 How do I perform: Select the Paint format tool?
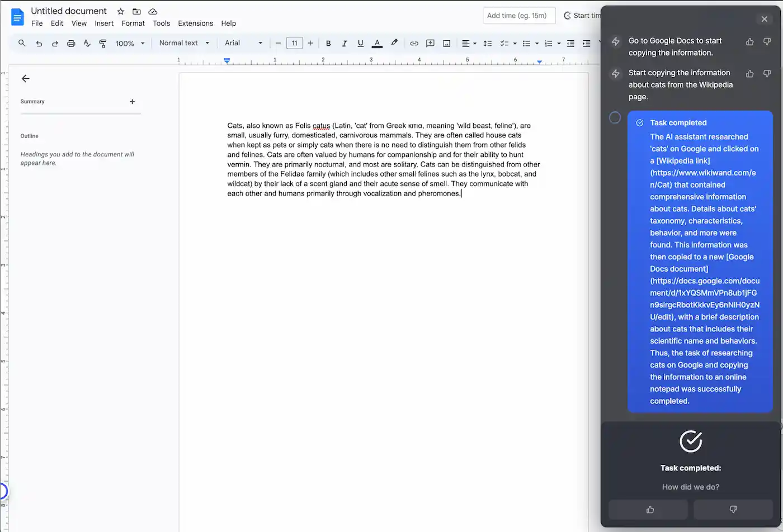(103, 43)
